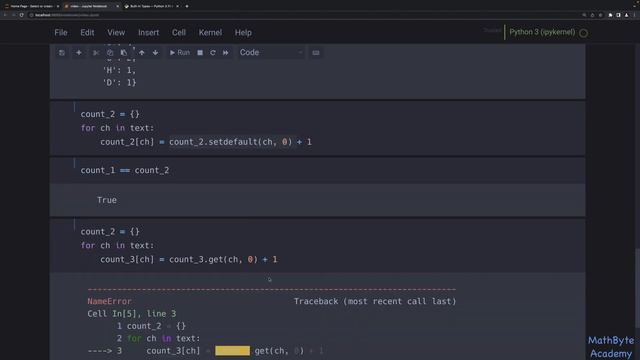Open the Kernel menu

click(210, 33)
